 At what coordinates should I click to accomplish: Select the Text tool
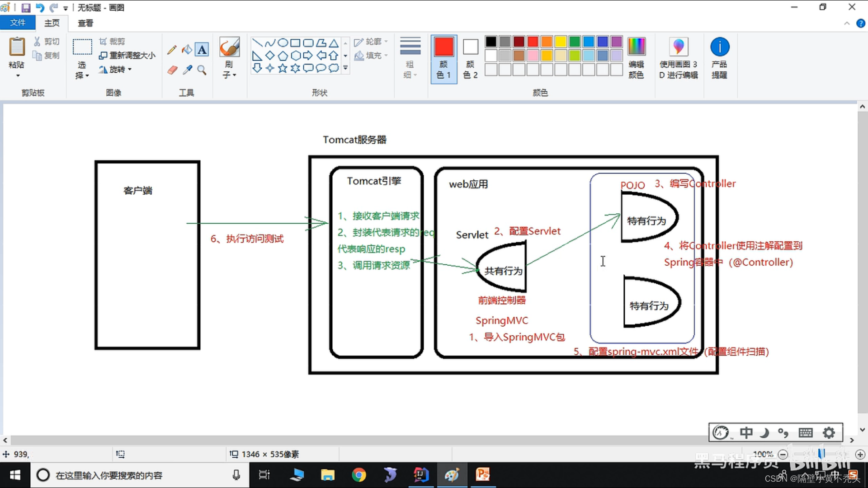pyautogui.click(x=202, y=49)
